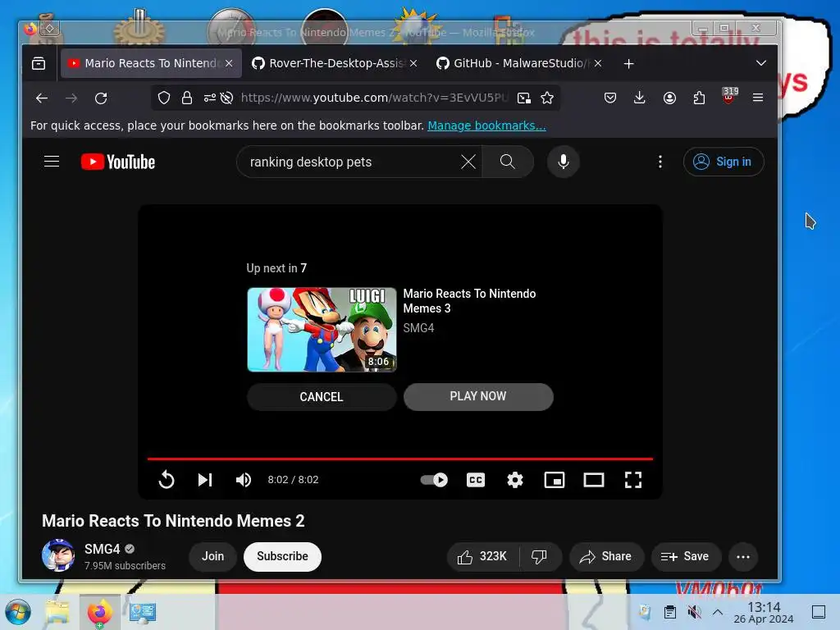The width and height of the screenshot is (840, 630).
Task: Toggle closed captions CC
Action: coord(476,479)
